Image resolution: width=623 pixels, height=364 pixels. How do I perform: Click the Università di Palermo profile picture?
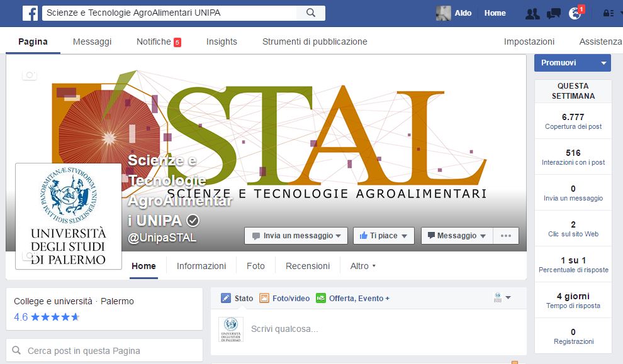click(x=69, y=216)
